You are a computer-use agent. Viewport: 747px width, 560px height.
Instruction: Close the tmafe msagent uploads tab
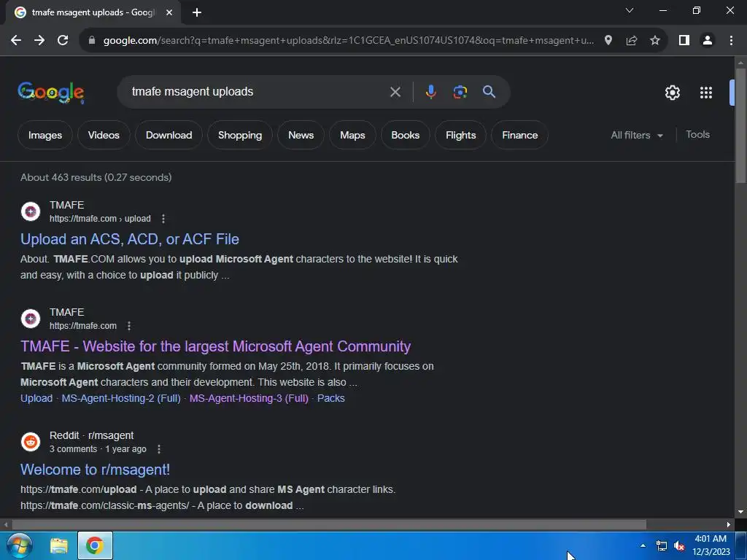coord(169,12)
